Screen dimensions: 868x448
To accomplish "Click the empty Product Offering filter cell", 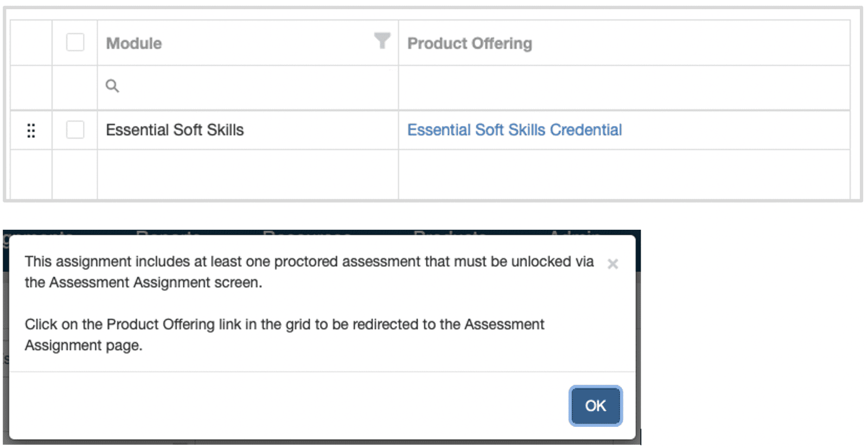I will (624, 87).
